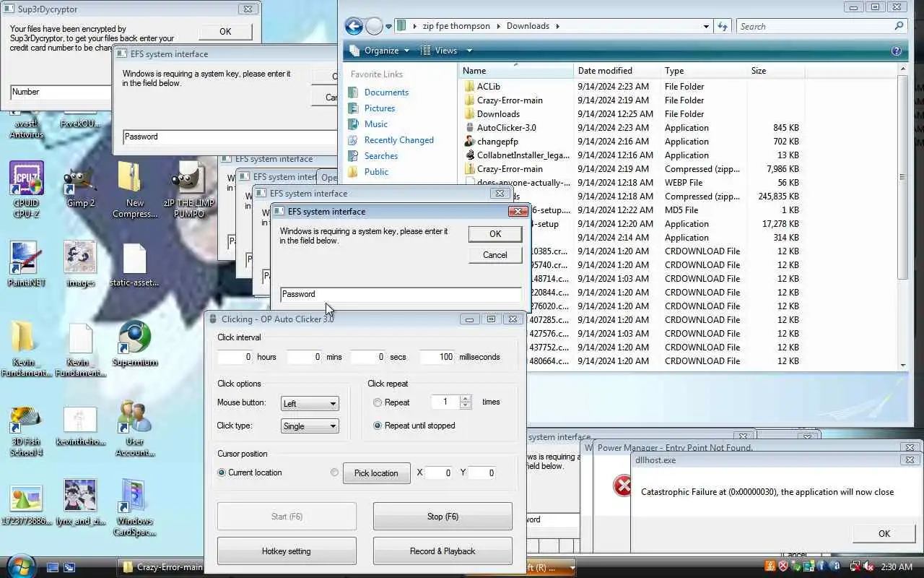Click the Show Desktop quick launch icon

pyautogui.click(x=52, y=567)
